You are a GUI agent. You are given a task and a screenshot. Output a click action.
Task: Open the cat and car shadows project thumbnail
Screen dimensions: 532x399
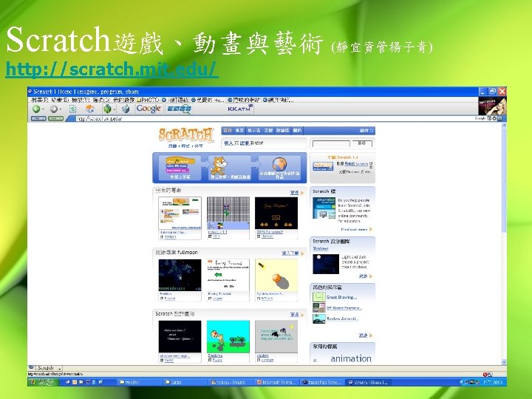pos(228,337)
